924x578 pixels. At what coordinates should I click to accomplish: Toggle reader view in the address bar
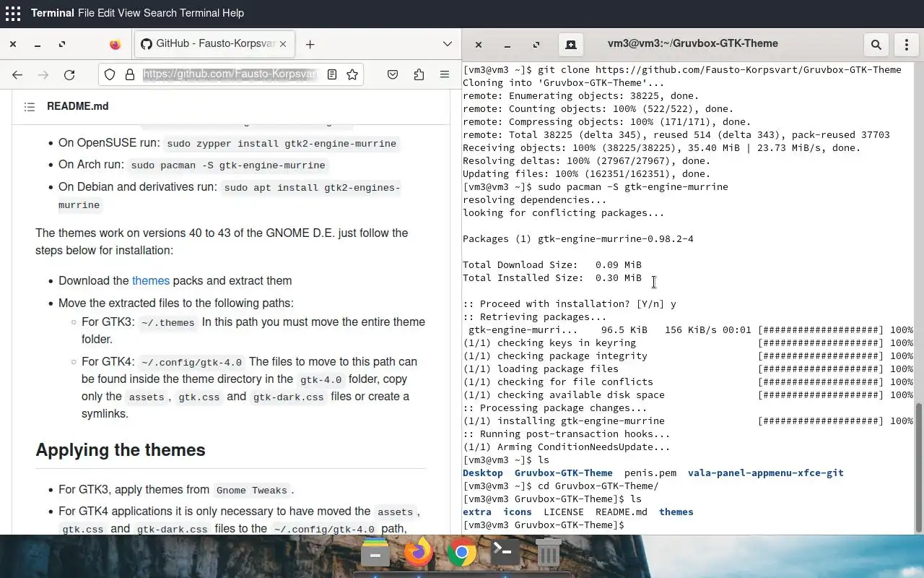332,74
